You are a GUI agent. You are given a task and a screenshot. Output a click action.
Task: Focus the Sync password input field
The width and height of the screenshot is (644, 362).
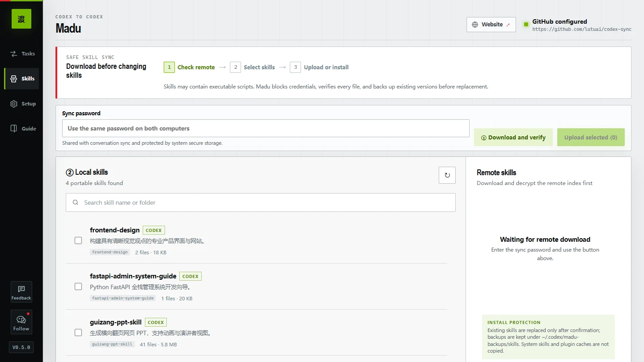point(266,128)
